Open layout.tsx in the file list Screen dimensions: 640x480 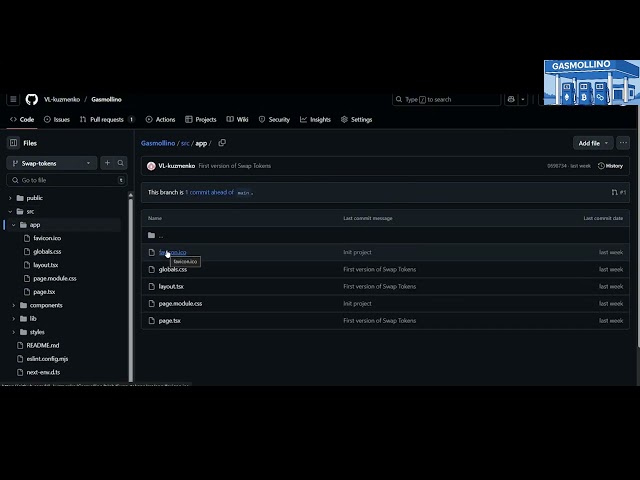click(171, 287)
